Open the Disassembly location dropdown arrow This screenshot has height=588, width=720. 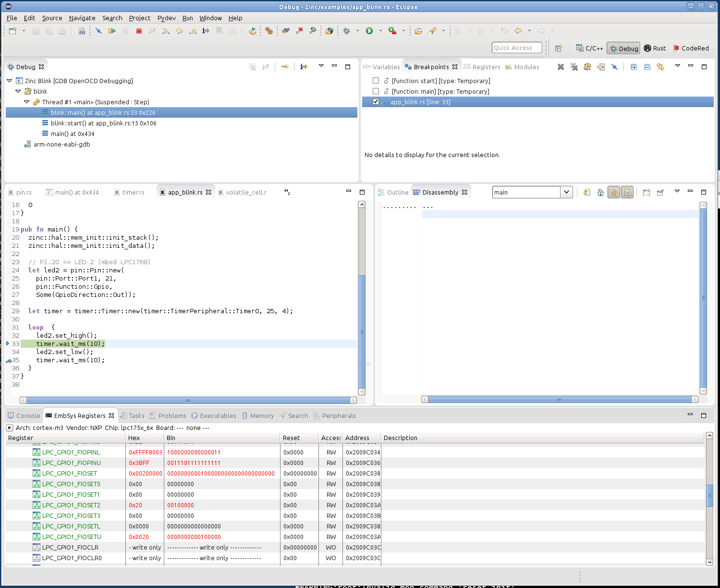click(x=566, y=192)
